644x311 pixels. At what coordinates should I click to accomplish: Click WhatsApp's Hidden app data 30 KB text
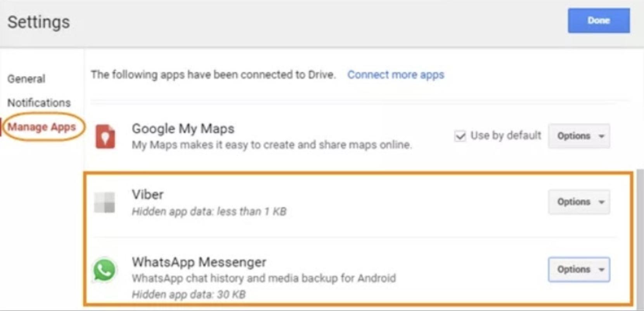coord(189,294)
